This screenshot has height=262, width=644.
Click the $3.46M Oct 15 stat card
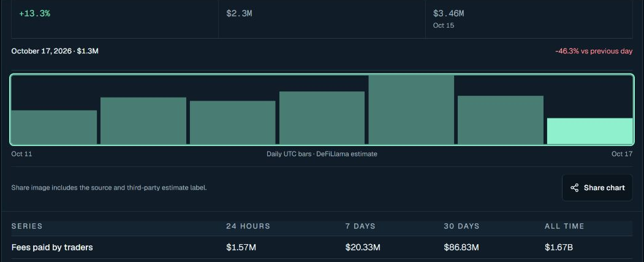(529, 19)
